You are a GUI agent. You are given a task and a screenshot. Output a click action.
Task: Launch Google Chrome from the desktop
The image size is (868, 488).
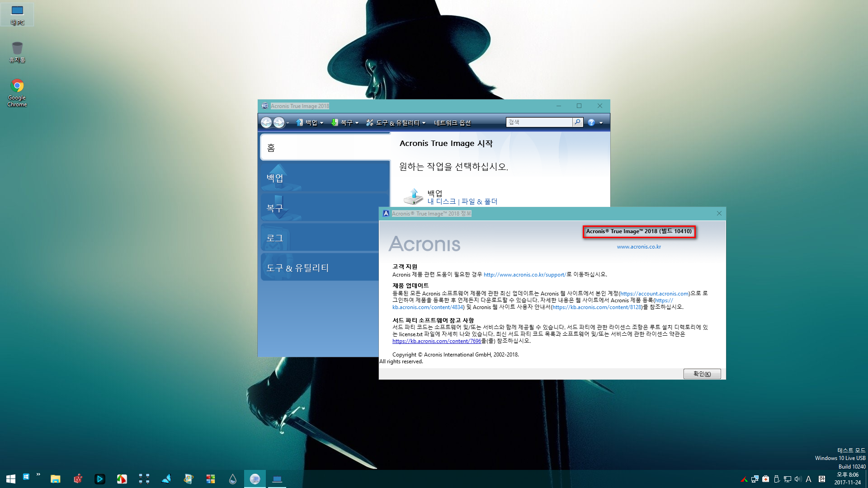click(x=17, y=93)
